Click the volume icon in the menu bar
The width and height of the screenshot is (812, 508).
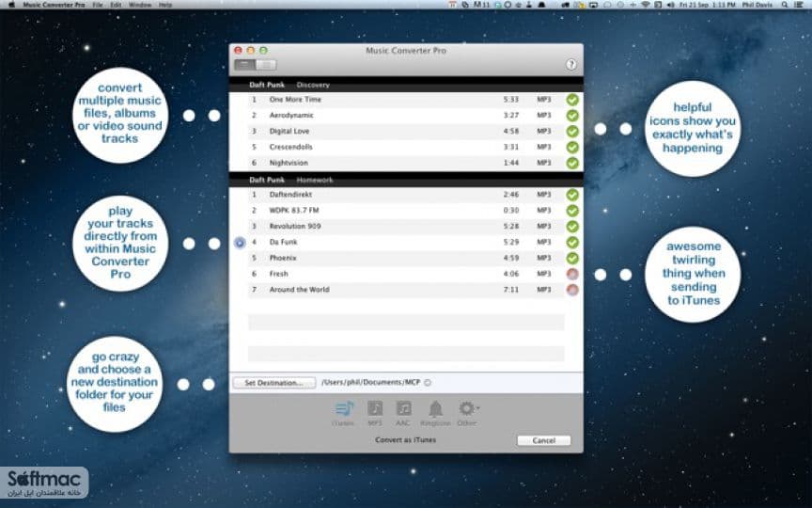[x=671, y=5]
